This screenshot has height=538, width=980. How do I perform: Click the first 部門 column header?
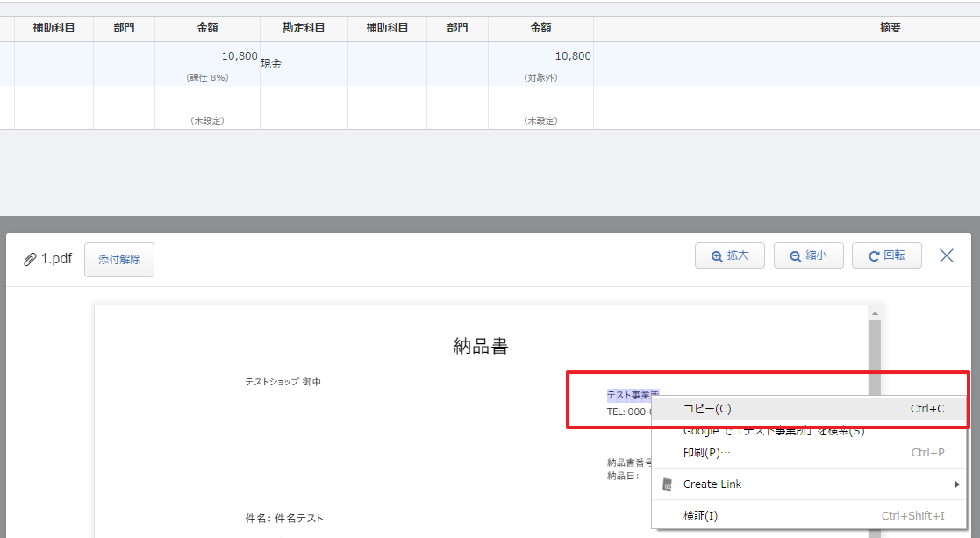pos(124,27)
